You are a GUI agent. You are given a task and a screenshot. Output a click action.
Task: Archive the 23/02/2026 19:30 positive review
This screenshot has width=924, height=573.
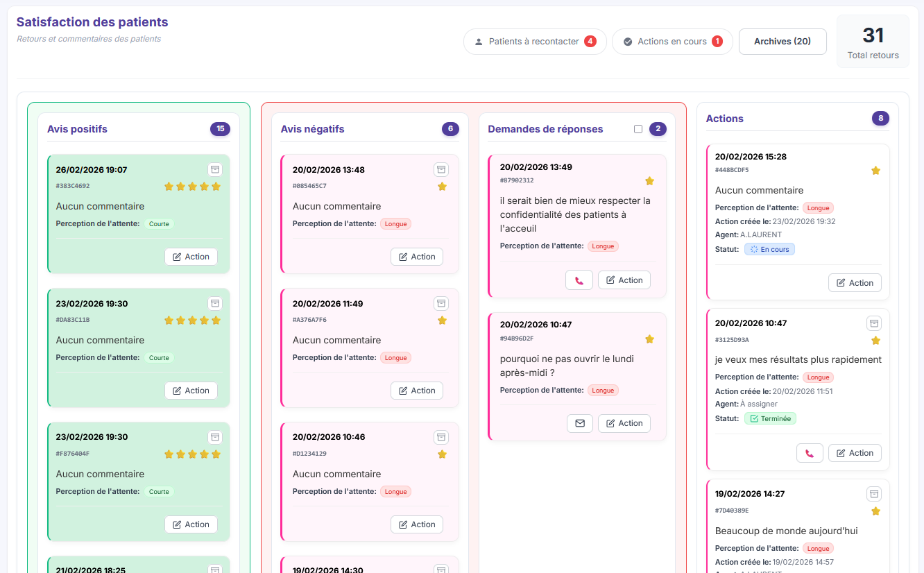point(215,302)
